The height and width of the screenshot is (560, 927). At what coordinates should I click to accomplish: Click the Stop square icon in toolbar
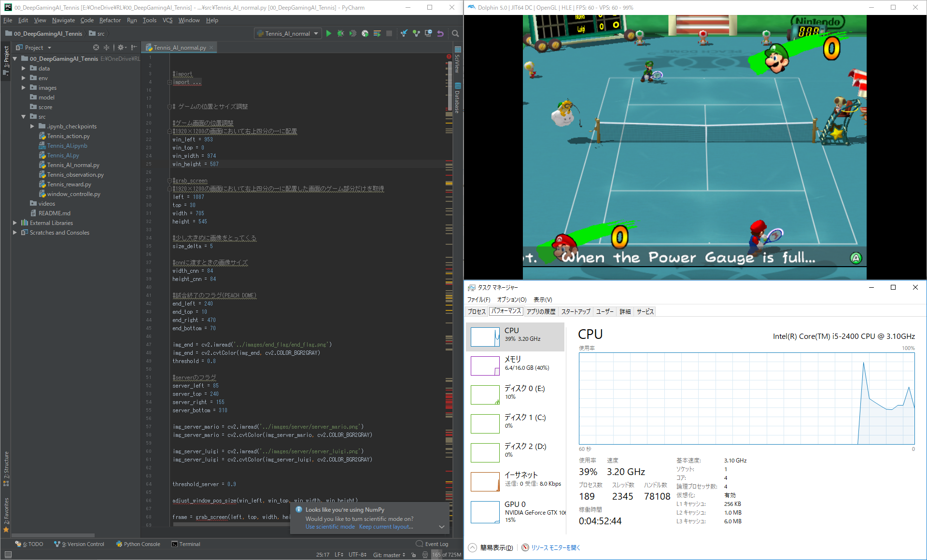(389, 33)
